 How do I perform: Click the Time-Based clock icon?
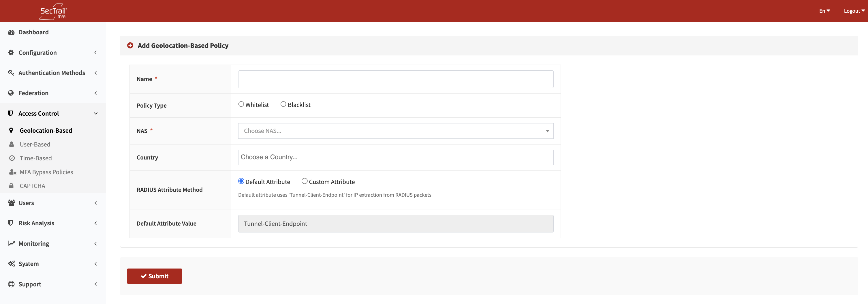pos(12,158)
